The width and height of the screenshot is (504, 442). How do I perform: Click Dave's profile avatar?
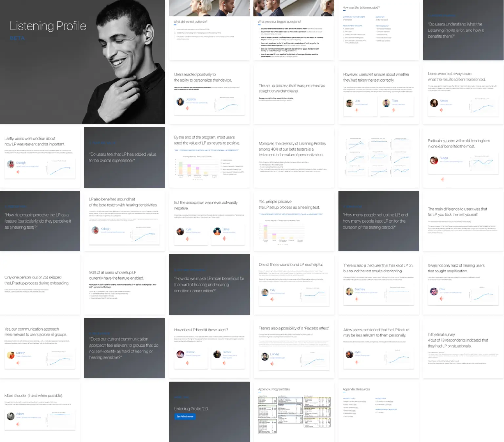tap(217, 231)
